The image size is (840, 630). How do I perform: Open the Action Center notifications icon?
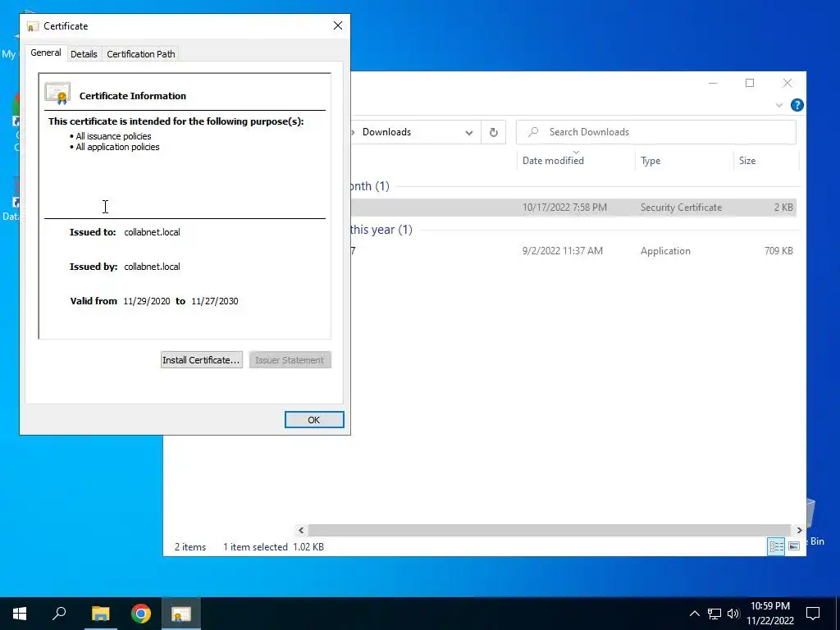[813, 614]
